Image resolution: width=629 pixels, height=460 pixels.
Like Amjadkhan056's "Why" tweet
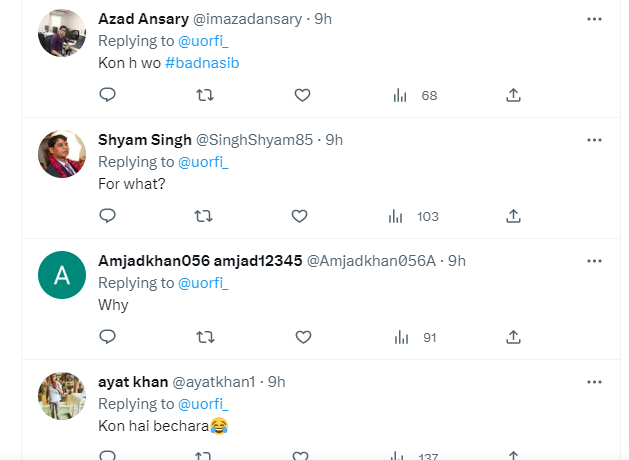303,337
